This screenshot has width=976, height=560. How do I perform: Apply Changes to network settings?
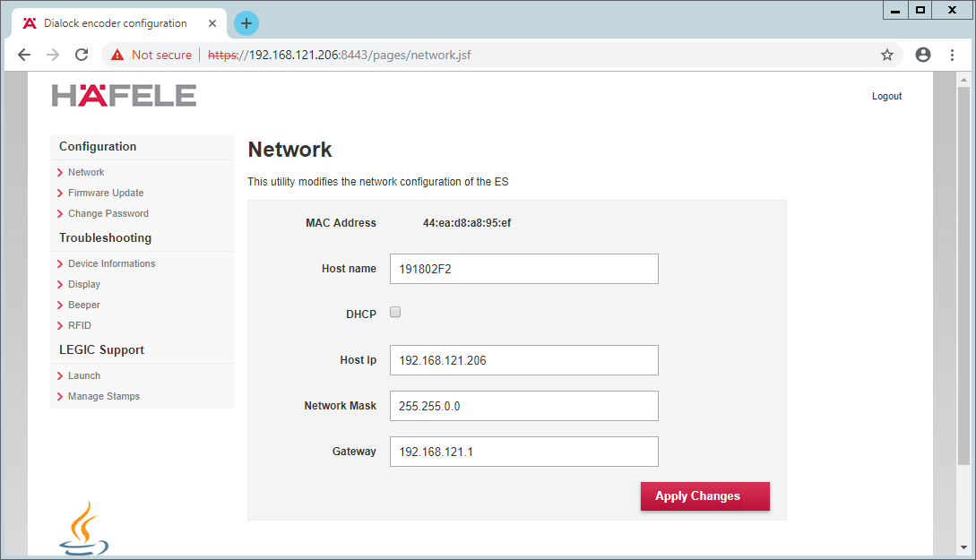pyautogui.click(x=705, y=496)
